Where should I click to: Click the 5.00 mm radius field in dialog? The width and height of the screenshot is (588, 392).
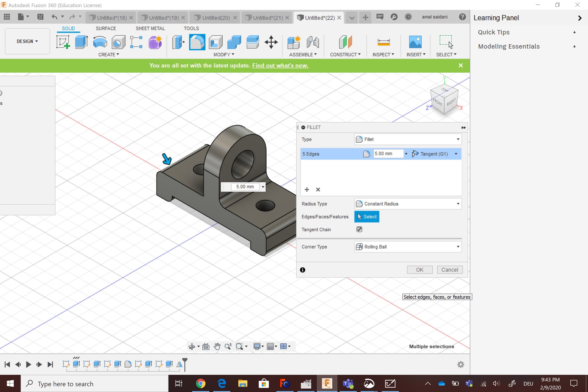click(388, 154)
